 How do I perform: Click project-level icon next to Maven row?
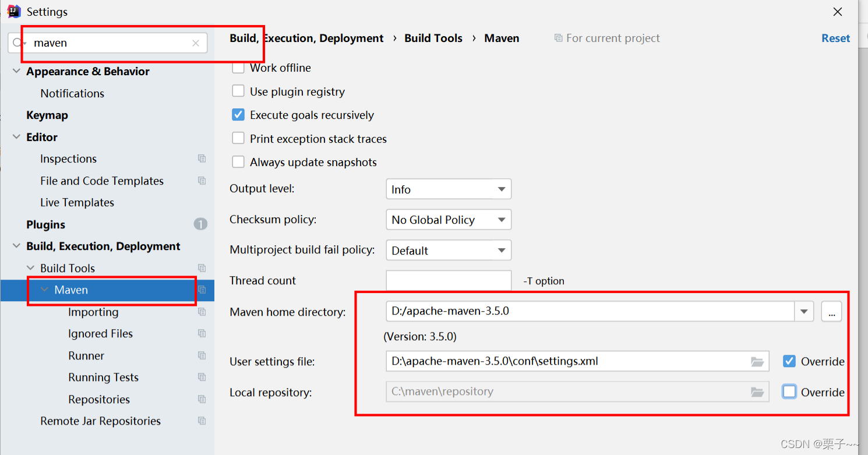(x=202, y=290)
